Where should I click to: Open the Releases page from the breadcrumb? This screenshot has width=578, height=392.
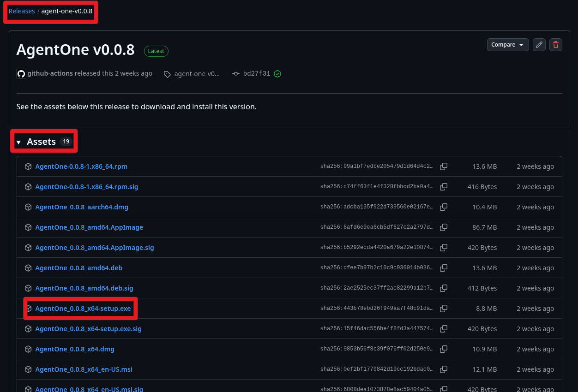tap(21, 11)
